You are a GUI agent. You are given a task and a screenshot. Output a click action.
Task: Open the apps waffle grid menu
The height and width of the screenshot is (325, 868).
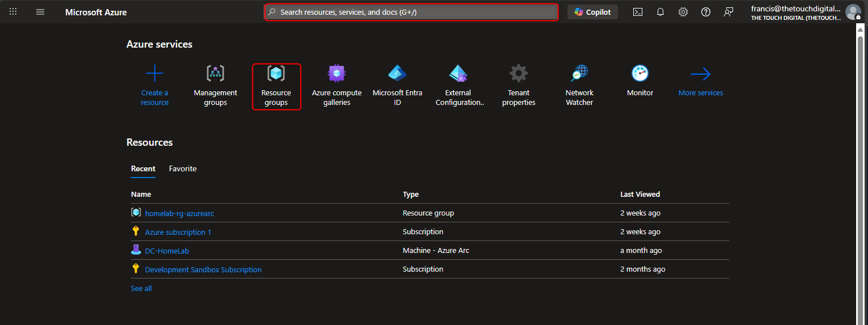(x=13, y=12)
